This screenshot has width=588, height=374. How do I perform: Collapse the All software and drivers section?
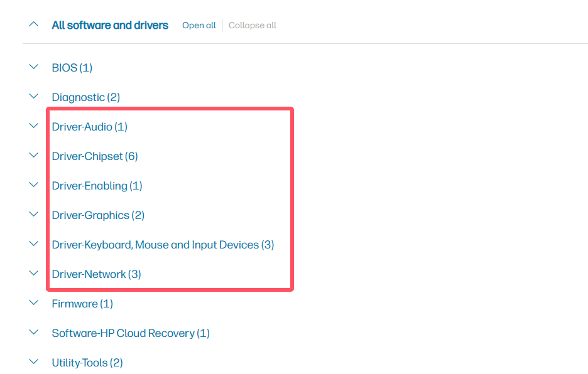[34, 25]
